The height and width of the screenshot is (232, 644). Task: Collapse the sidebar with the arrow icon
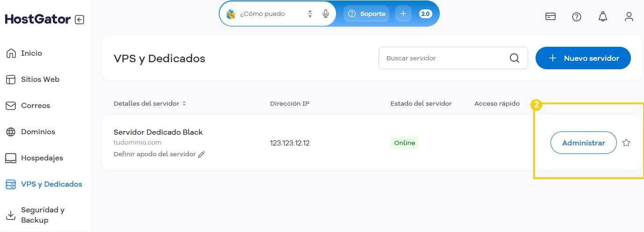(x=79, y=20)
